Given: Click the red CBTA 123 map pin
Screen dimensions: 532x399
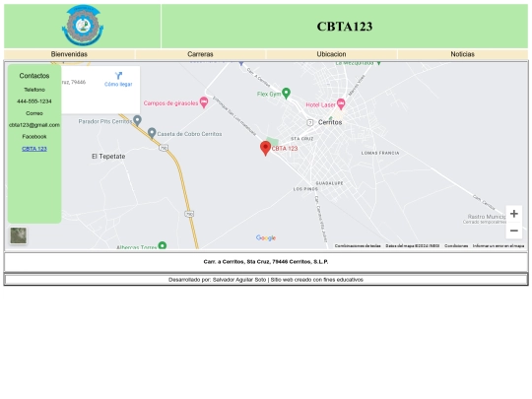Looking at the screenshot, I should (x=265, y=149).
